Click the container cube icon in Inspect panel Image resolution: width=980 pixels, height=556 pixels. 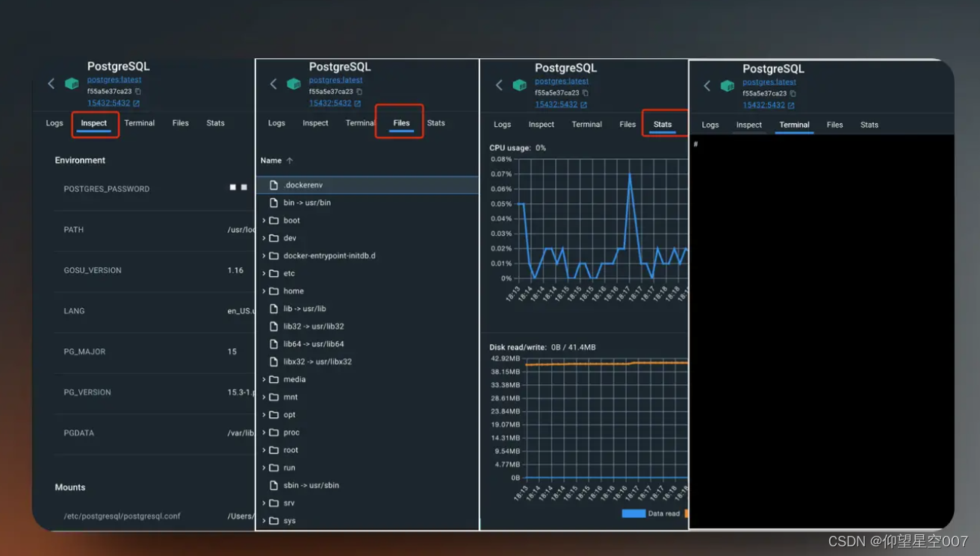[x=72, y=84]
